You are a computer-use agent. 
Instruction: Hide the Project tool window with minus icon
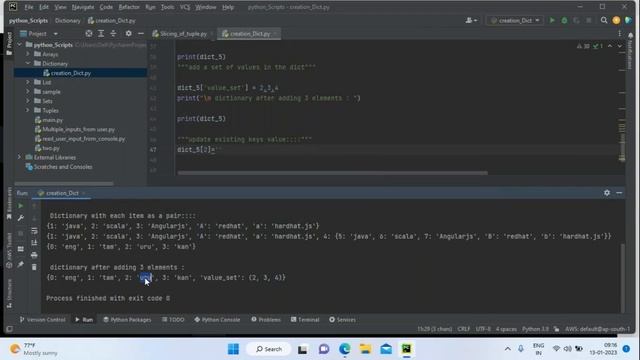click(x=140, y=33)
